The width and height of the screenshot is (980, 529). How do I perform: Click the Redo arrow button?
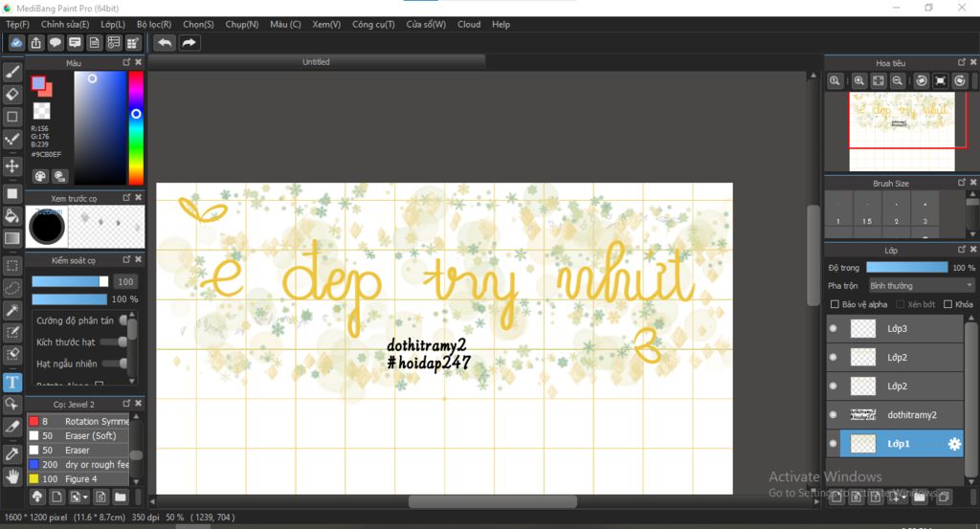point(189,42)
